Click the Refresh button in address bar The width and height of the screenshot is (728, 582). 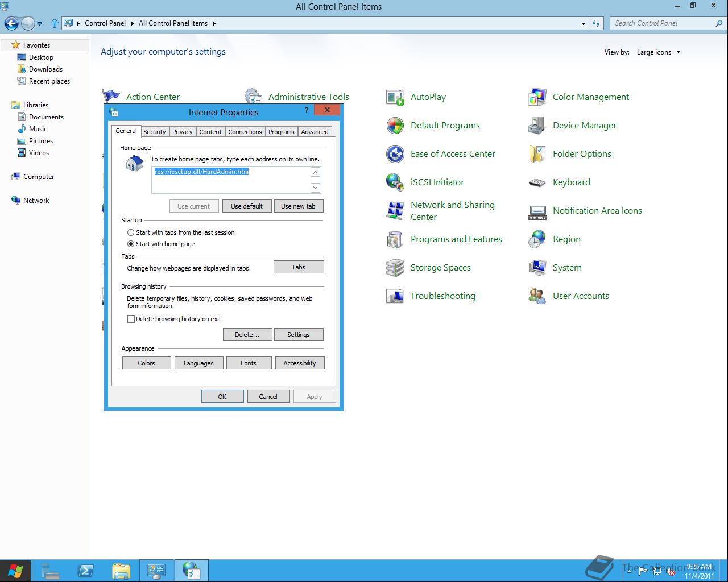pyautogui.click(x=596, y=23)
